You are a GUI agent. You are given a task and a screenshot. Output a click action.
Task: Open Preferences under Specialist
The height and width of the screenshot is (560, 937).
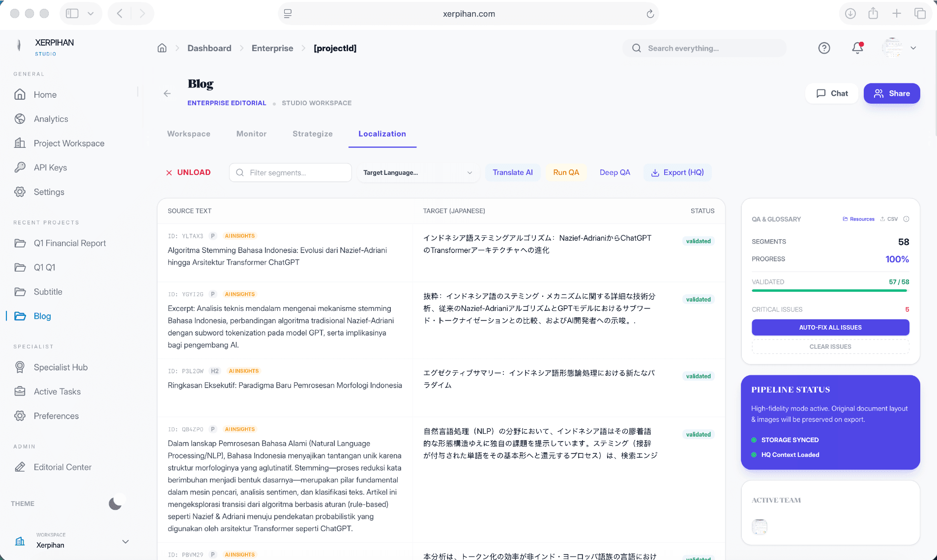pyautogui.click(x=56, y=416)
